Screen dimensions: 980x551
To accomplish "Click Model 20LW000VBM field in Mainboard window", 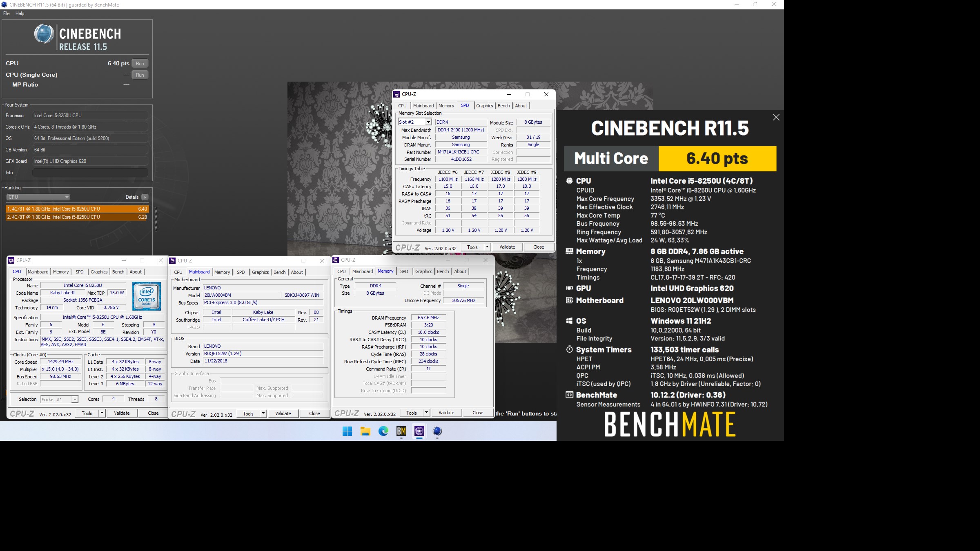I will [241, 295].
